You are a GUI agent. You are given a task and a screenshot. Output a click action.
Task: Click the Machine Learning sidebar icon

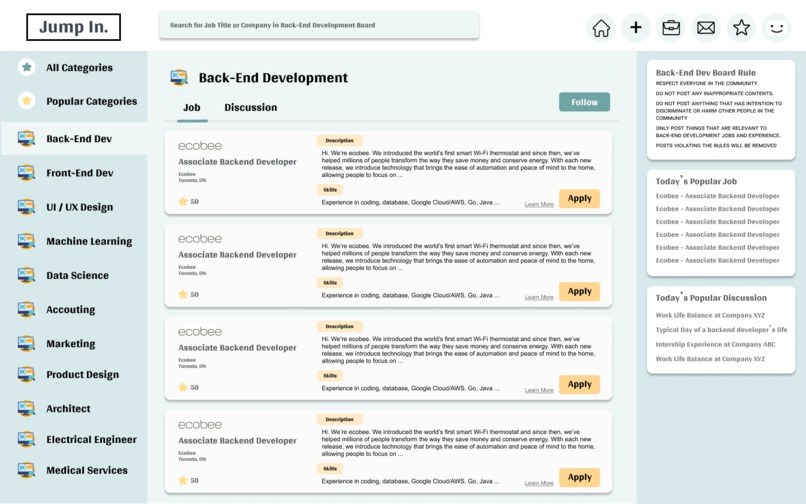tap(26, 241)
